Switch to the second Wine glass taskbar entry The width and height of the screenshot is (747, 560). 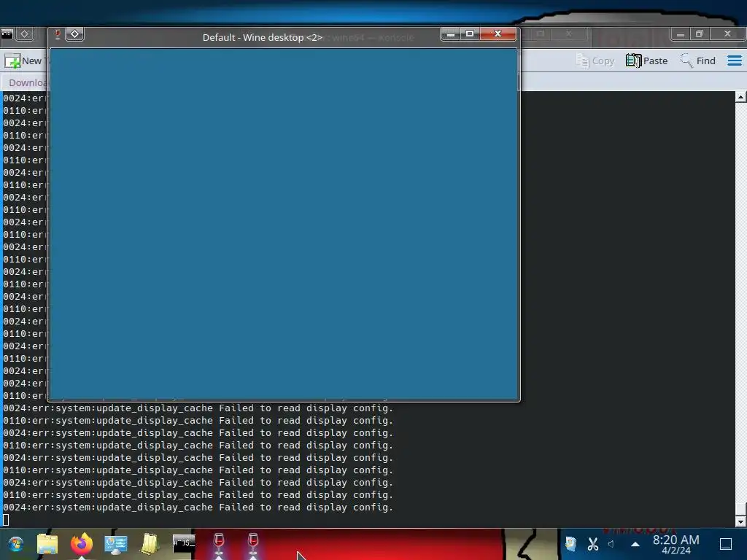[x=253, y=544]
